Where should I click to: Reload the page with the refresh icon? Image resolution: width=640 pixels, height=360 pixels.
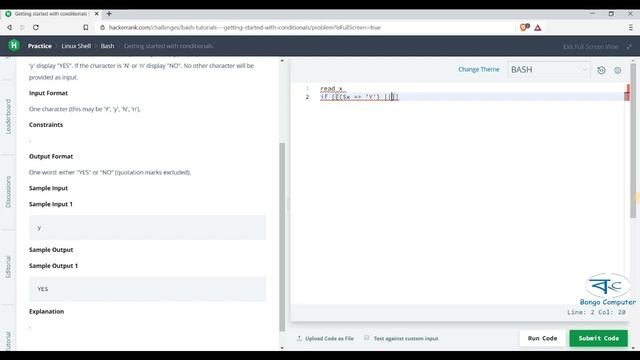tap(36, 27)
